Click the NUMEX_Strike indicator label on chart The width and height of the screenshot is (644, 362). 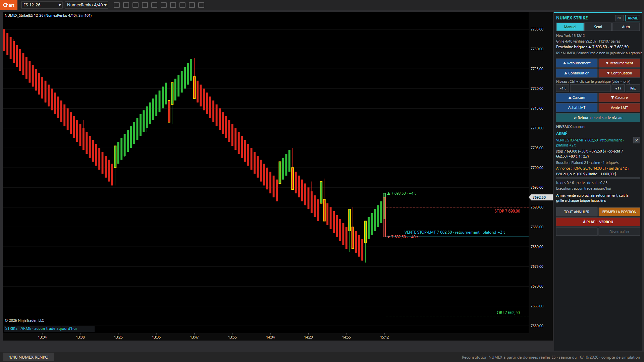click(x=48, y=15)
